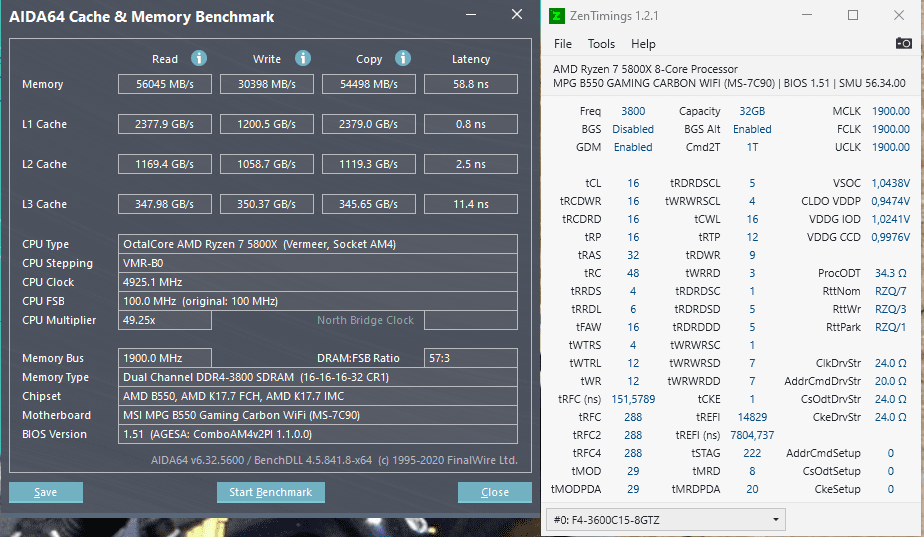This screenshot has height=537, width=924.
Task: Click the tRC value 48
Action: pos(633,273)
